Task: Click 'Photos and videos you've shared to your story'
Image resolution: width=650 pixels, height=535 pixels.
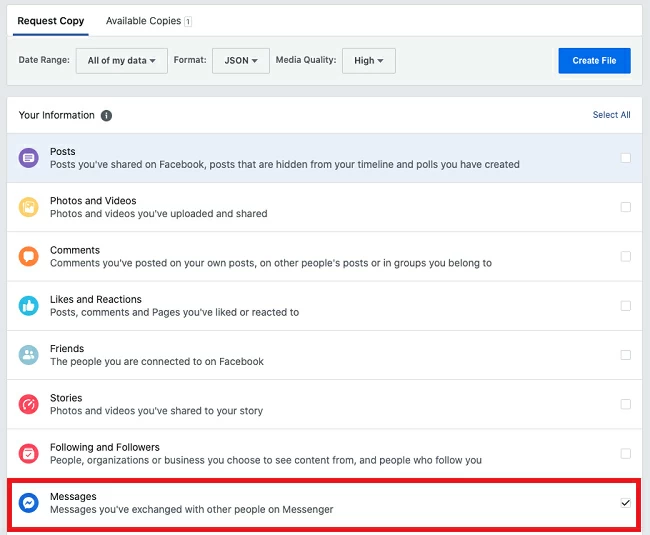Action: [x=157, y=411]
